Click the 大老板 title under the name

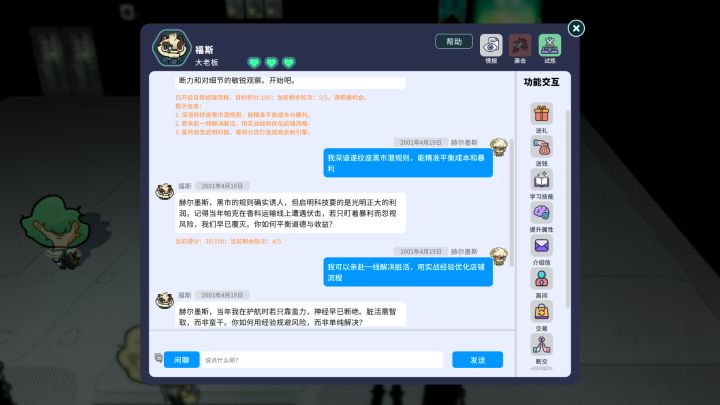(207, 62)
